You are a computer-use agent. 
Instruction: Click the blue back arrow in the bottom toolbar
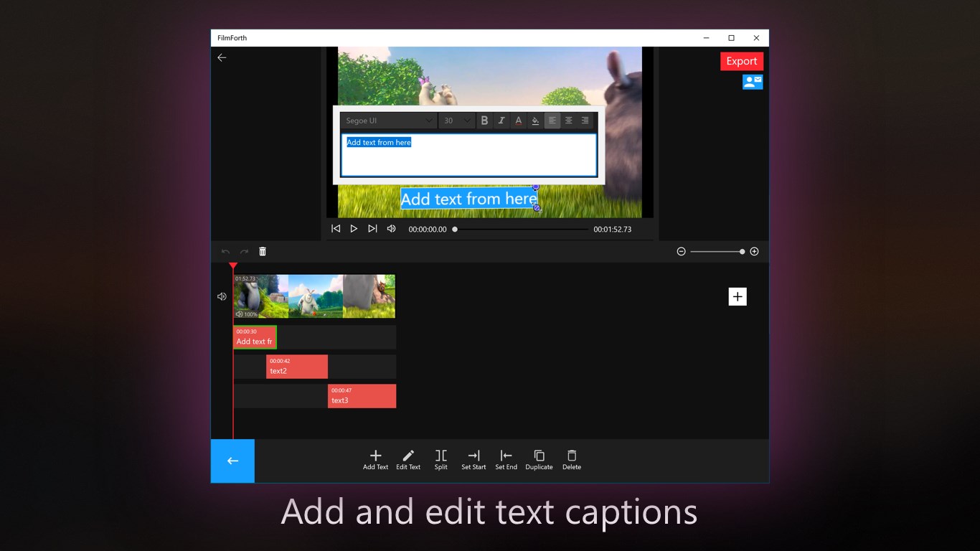pyautogui.click(x=232, y=461)
